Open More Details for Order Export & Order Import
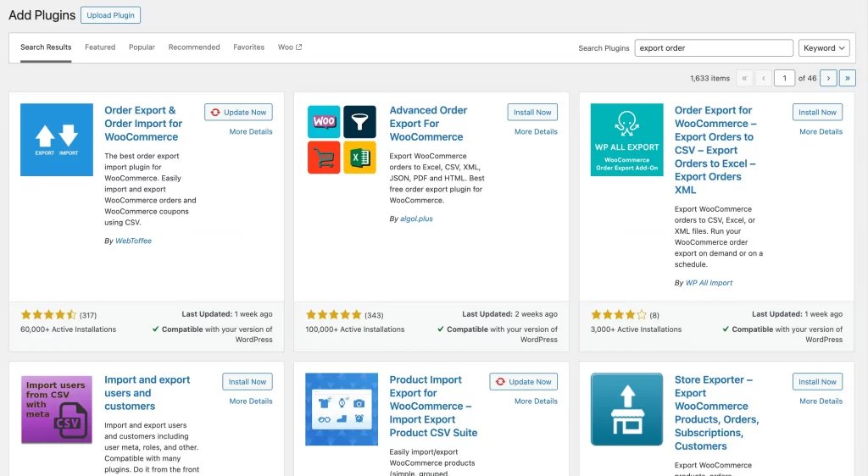 click(x=251, y=131)
